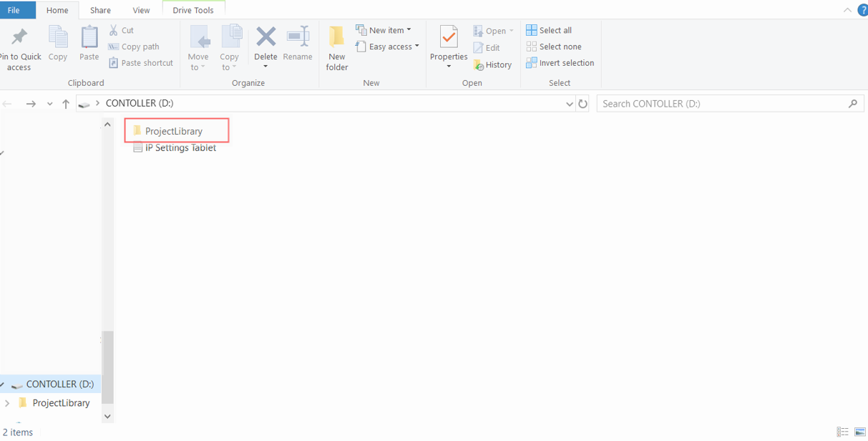Click Select none
The width and height of the screenshot is (868, 441).
point(554,47)
